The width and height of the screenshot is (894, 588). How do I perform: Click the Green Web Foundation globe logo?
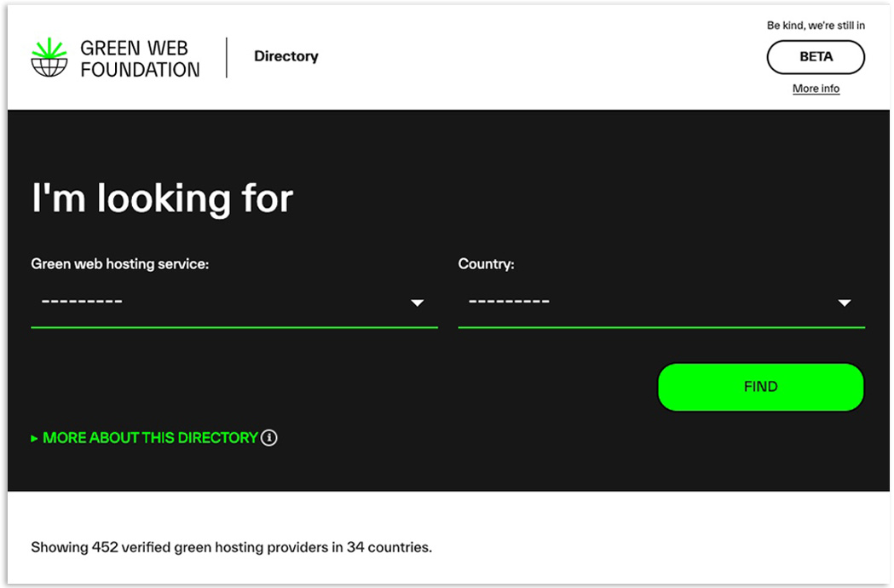coord(49,57)
